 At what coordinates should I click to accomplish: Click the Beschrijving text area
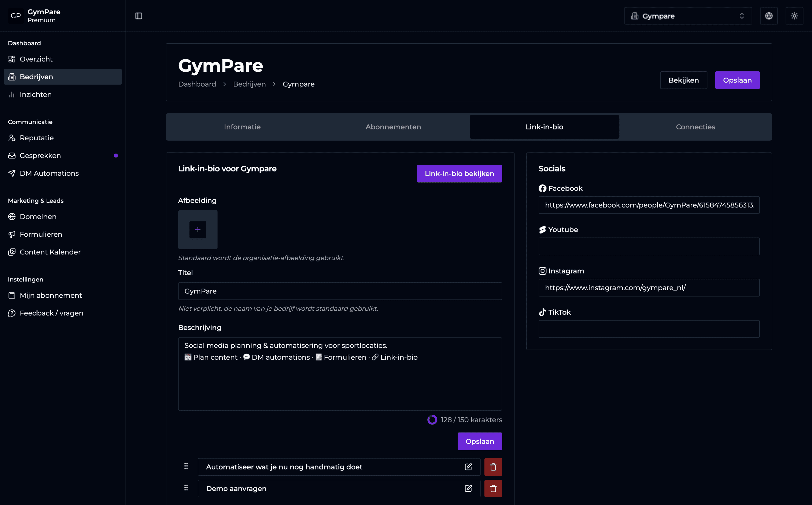click(340, 374)
